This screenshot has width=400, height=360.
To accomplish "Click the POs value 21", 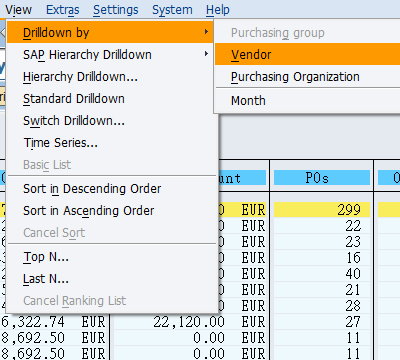I will (353, 290).
